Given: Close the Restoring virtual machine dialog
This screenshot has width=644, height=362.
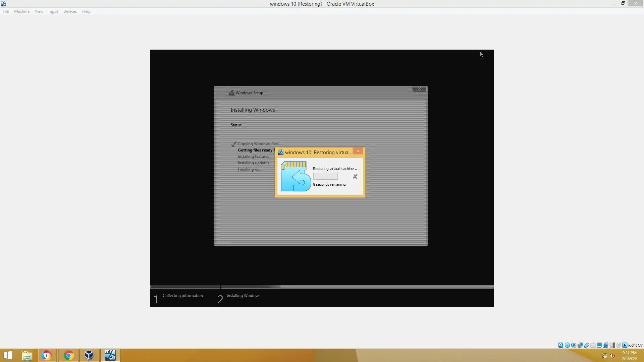Looking at the screenshot, I should click(358, 151).
